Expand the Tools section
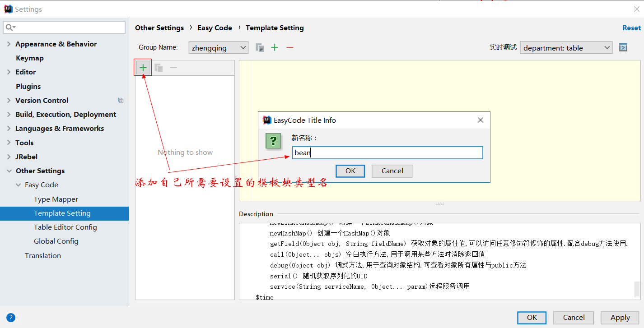 9,143
